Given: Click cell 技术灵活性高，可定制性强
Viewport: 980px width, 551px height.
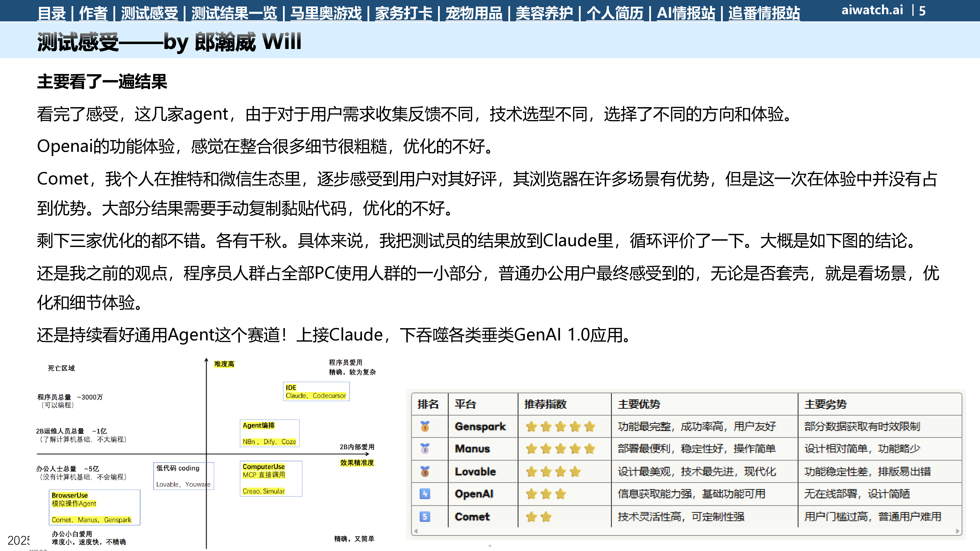Looking at the screenshot, I should point(681,517).
